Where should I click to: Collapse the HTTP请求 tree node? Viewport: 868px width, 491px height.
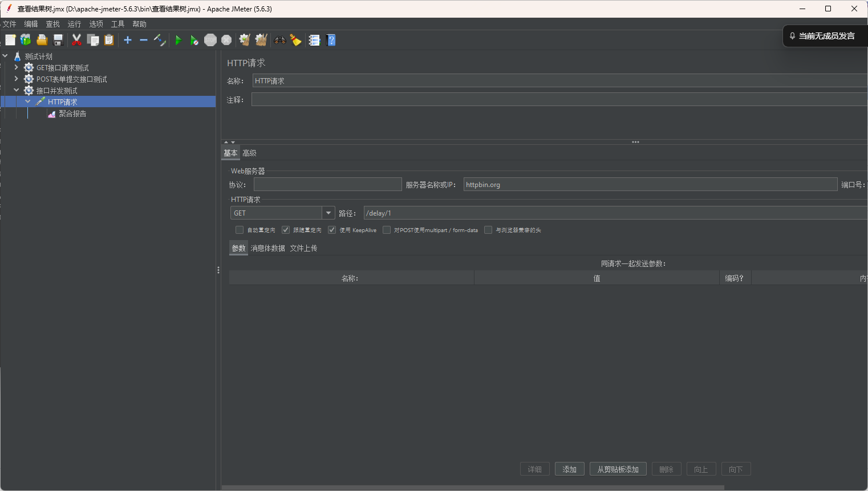coord(28,102)
